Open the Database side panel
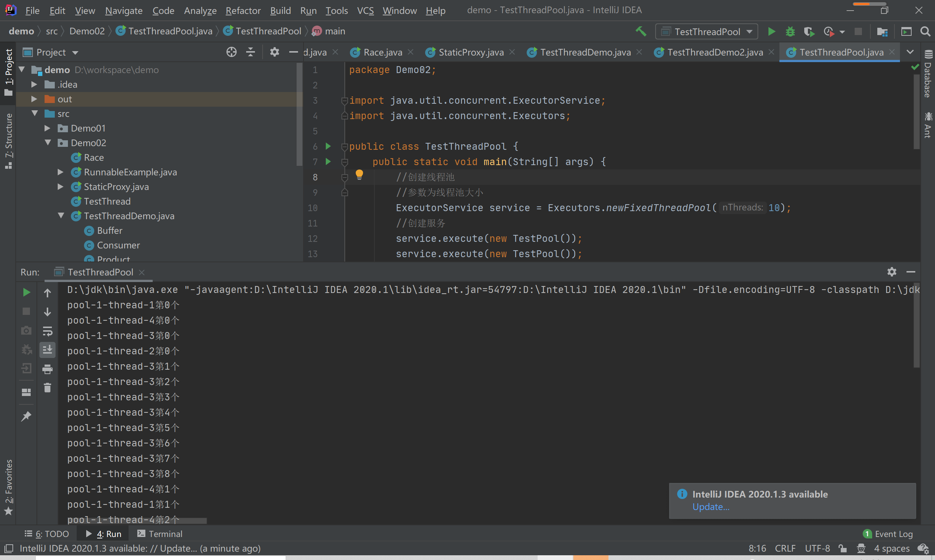 (x=928, y=73)
